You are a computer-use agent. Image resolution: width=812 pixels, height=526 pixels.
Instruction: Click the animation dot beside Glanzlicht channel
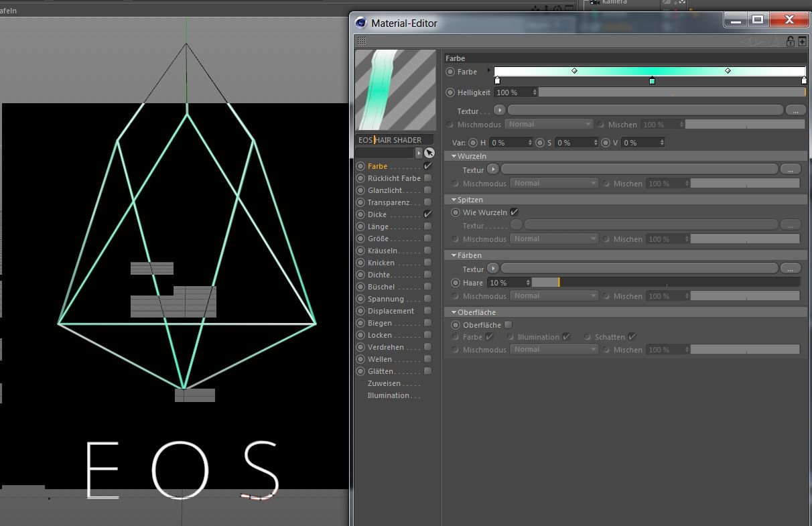pos(360,190)
